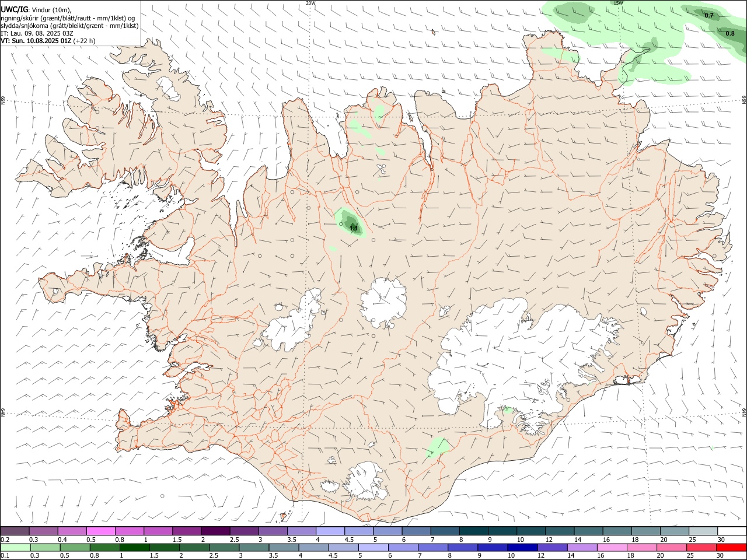Click the red-pink swatch labeled 25 in lower legend
The image size is (747, 560).
(x=701, y=548)
